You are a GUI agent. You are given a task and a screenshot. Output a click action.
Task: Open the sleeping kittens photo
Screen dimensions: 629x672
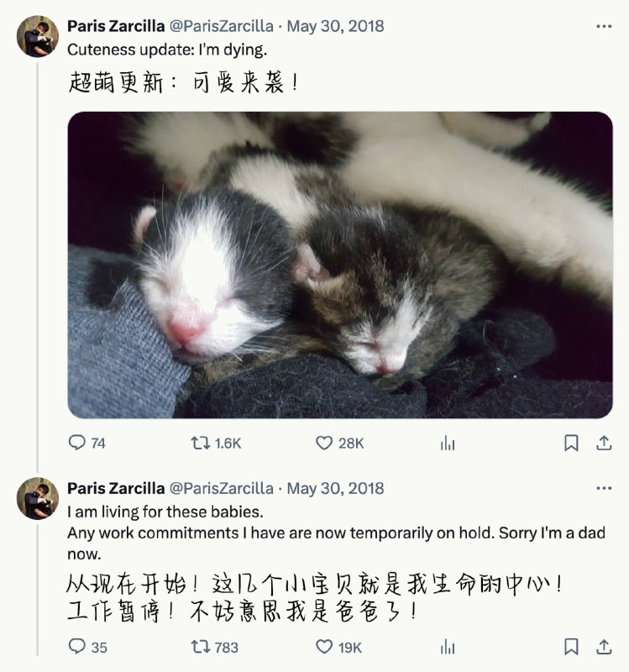point(340,265)
